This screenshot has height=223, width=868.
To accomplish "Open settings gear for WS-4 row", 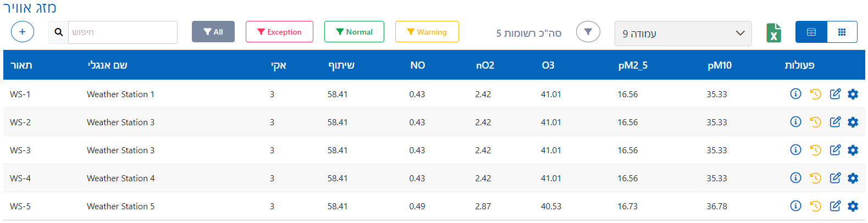I will 853,178.
